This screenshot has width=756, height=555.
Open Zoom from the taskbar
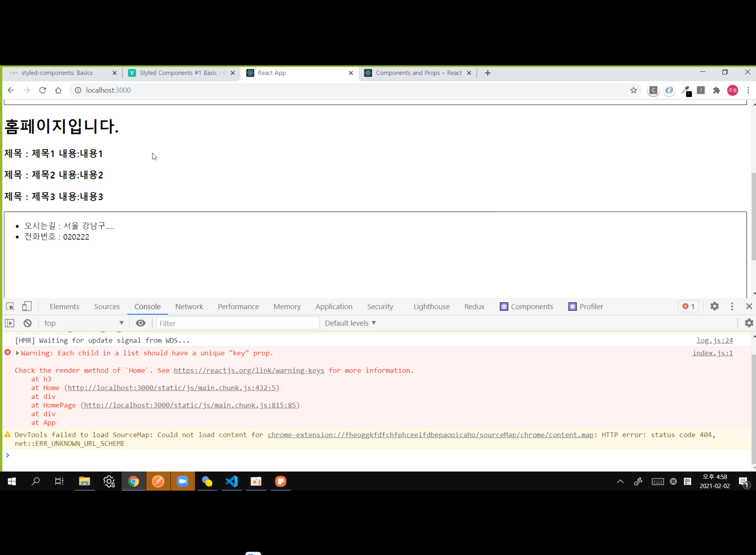pyautogui.click(x=183, y=481)
